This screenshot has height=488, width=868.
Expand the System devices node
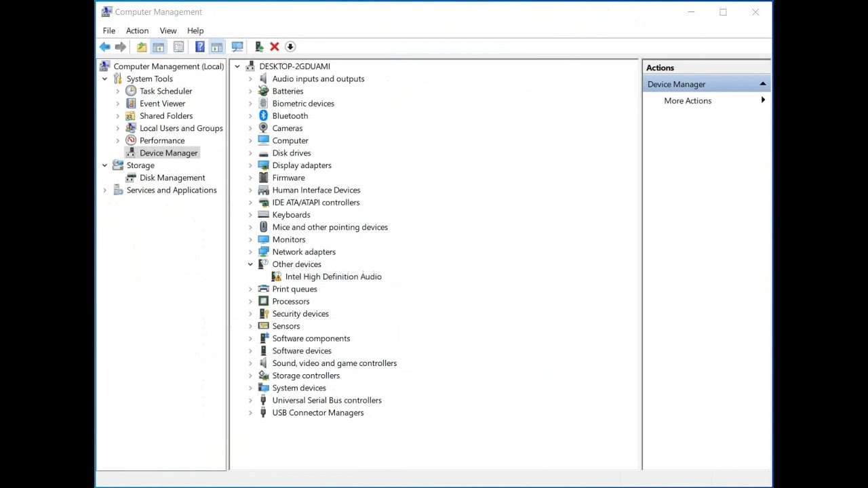coord(250,388)
